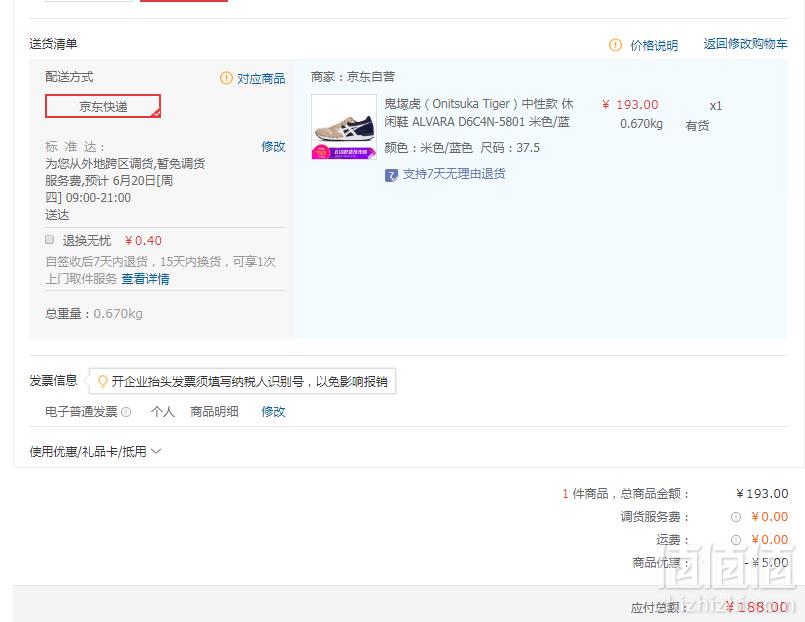Select the 京东快递 delivery method
This screenshot has height=622, width=805.
pos(103,106)
